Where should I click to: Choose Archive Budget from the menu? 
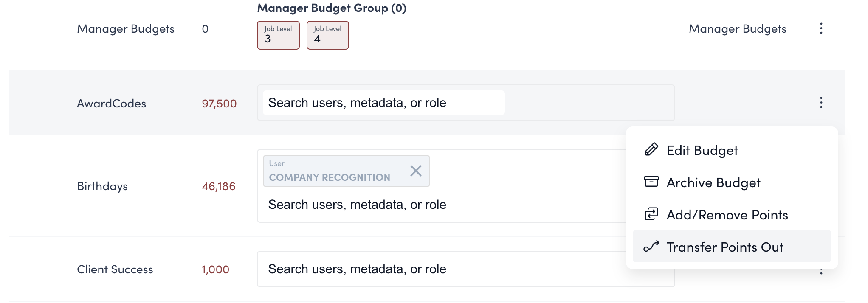pyautogui.click(x=713, y=183)
